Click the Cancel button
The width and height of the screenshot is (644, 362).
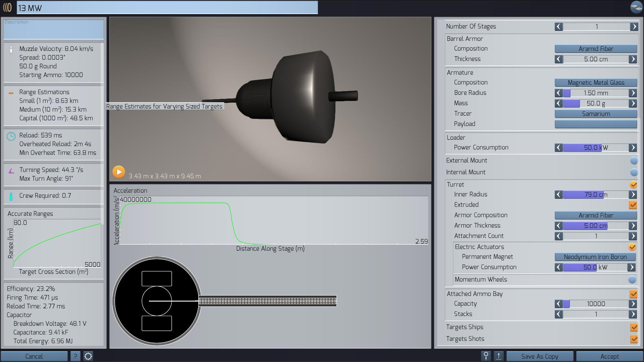(x=34, y=356)
